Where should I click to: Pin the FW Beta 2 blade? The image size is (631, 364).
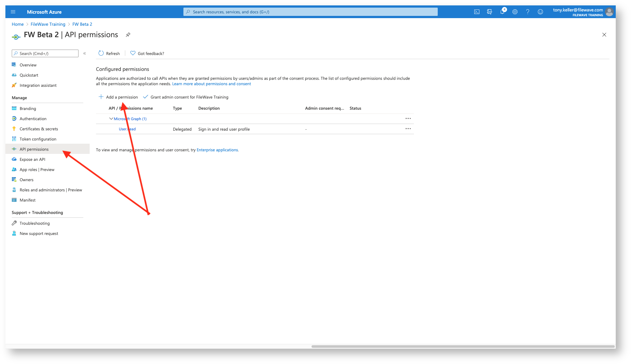(x=128, y=35)
